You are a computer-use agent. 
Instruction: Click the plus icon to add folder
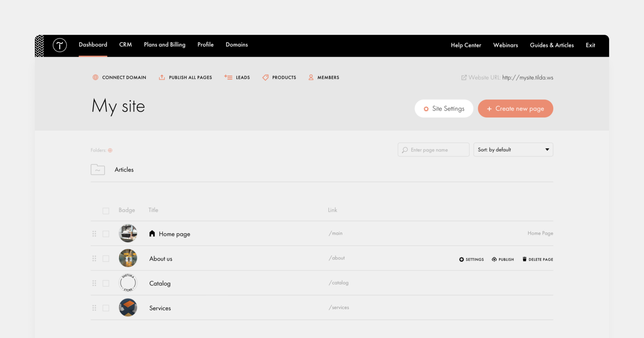coord(110,150)
